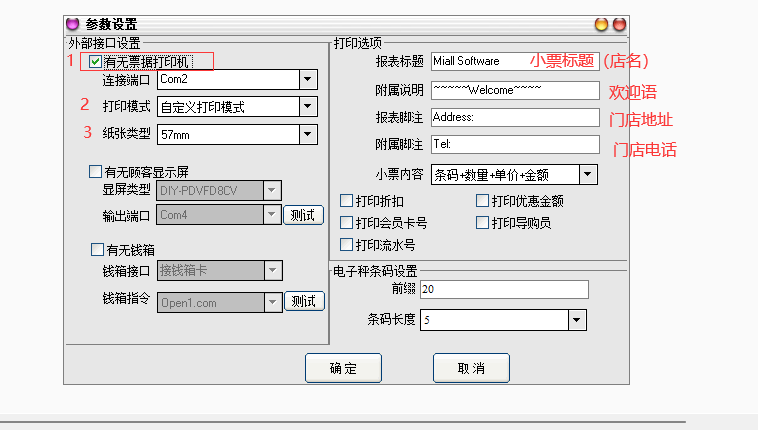Open the 条码长度 dropdown
Viewport: 758px width, 430px height.
[577, 320]
